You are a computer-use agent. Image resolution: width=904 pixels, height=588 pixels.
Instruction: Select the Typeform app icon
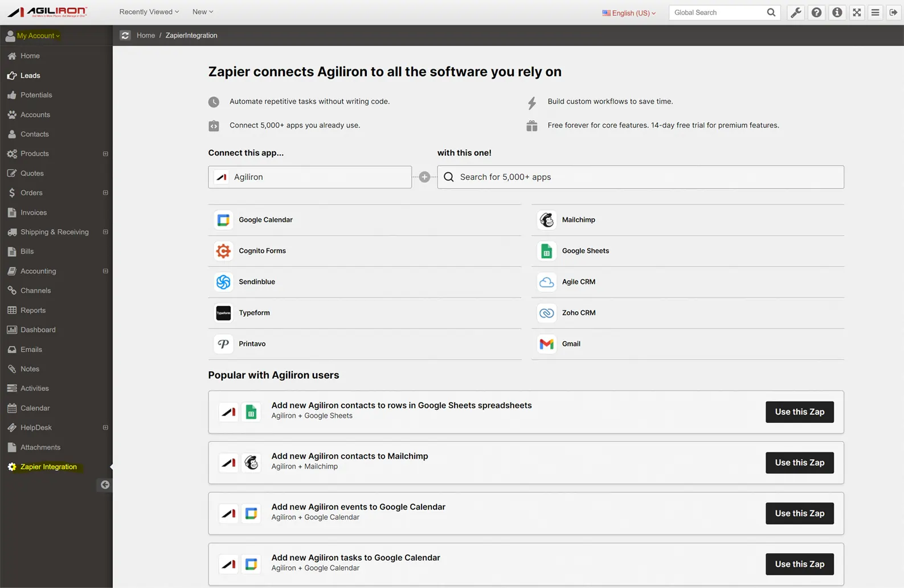tap(223, 313)
